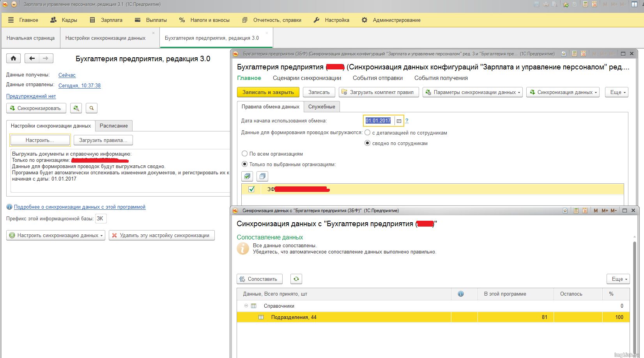Screen dimensions: 644x358
Task: Click calendar icon in Бухгалтерия предприятия (ЗБФ) window
Action: (x=583, y=54)
